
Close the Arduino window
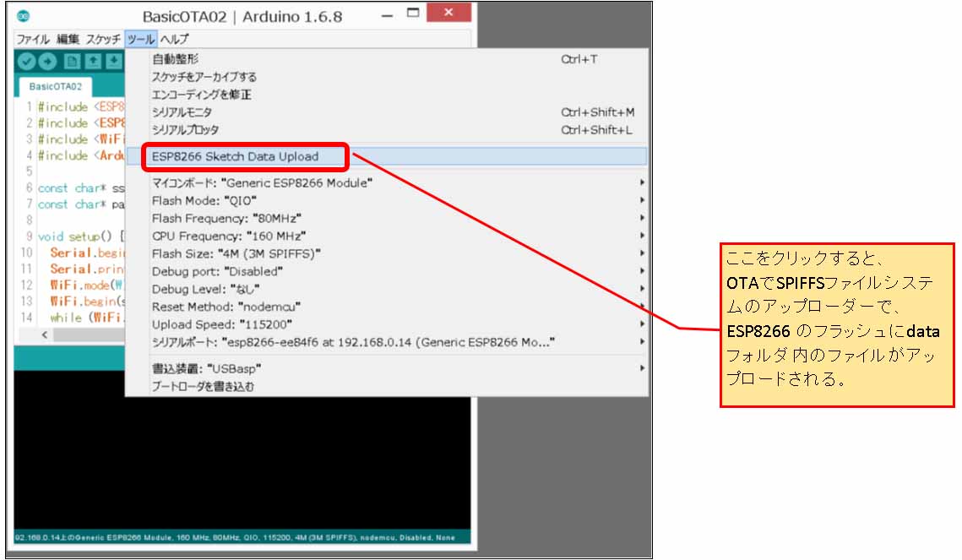point(448,13)
